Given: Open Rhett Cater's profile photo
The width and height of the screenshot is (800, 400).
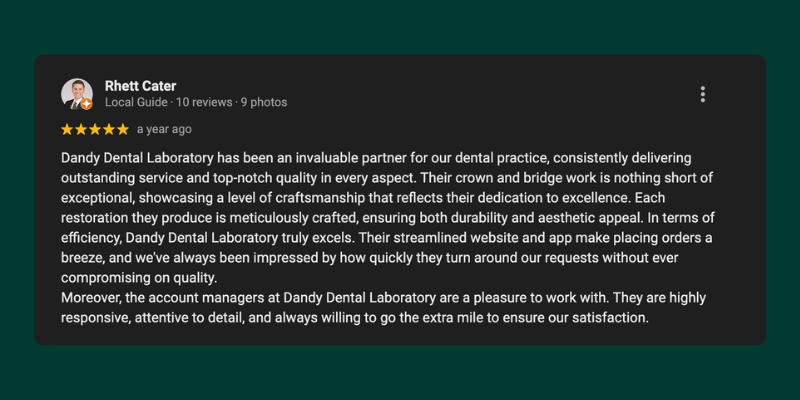Looking at the screenshot, I should [76, 93].
